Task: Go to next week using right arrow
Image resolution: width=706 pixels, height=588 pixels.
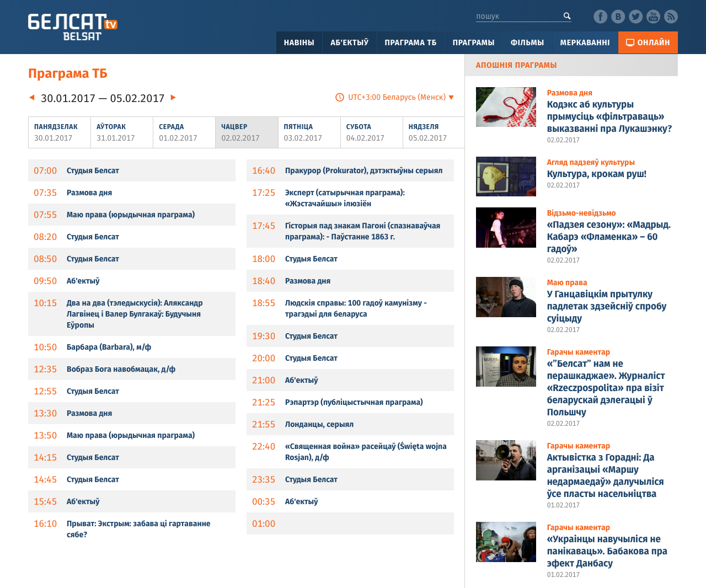Action: pos(174,97)
